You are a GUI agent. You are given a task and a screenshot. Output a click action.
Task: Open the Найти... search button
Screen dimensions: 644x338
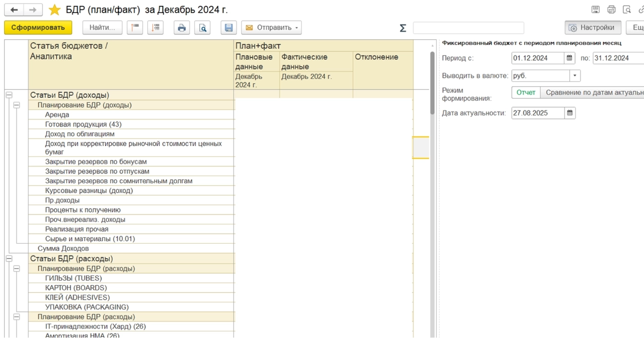(x=102, y=28)
